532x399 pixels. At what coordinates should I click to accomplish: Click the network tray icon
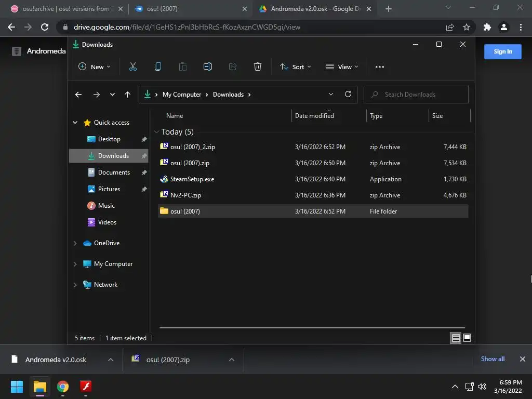tap(469, 387)
